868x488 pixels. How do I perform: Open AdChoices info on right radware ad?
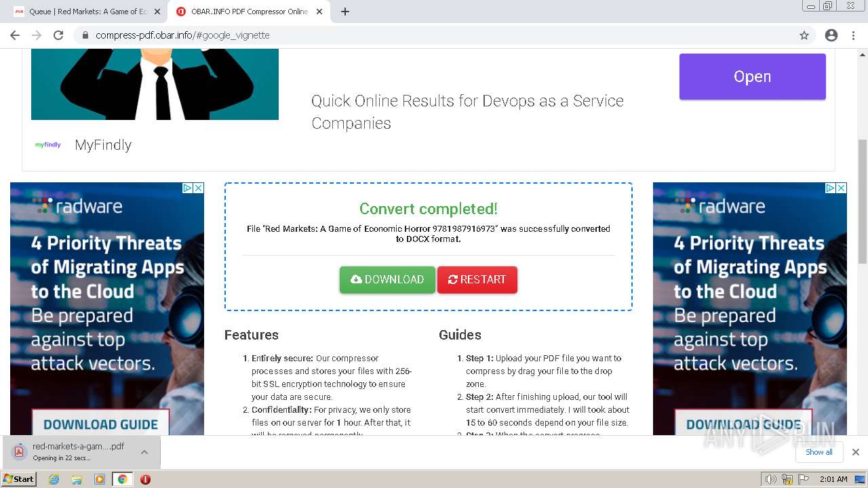tap(831, 188)
